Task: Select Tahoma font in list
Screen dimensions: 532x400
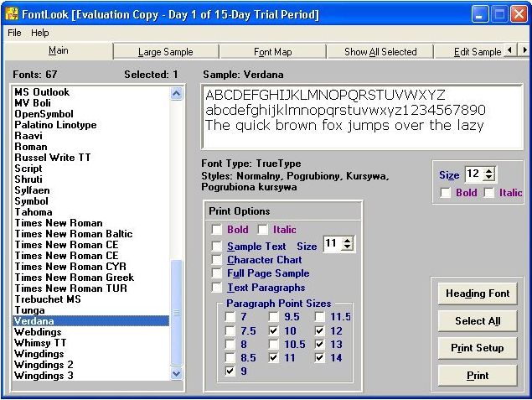Action: [91, 212]
